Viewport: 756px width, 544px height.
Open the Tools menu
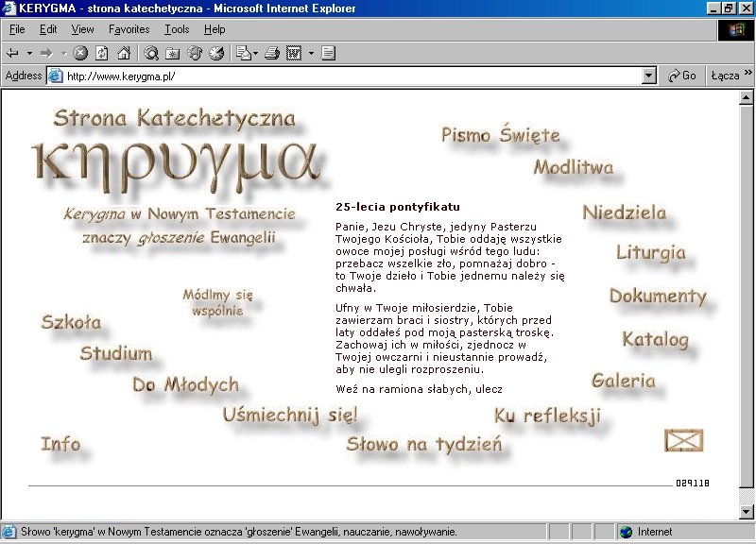click(x=177, y=29)
